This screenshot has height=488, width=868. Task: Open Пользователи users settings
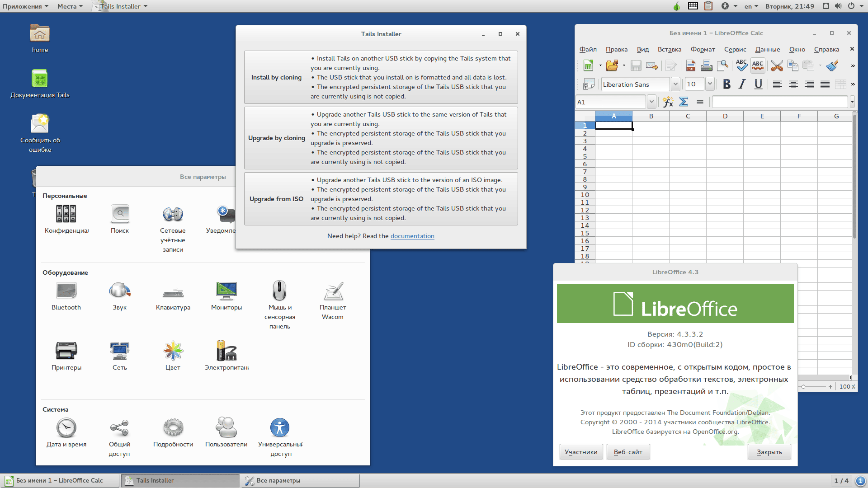coord(226,433)
